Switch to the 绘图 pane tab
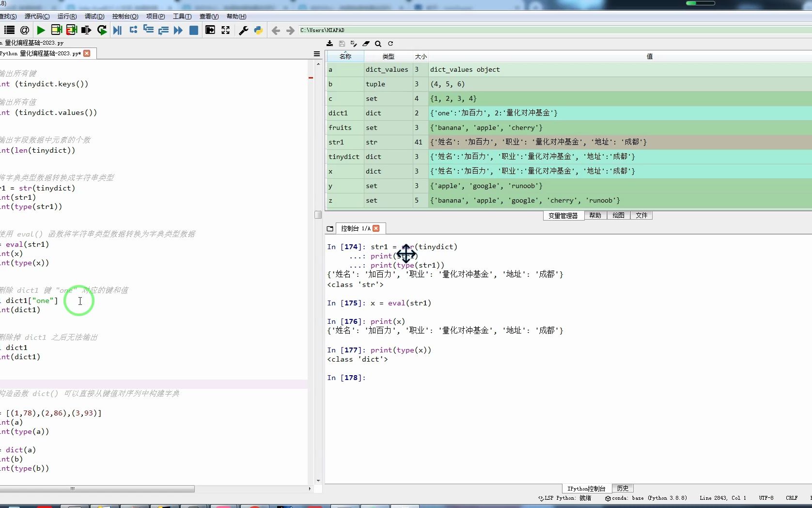The height and width of the screenshot is (508, 812). coord(618,215)
